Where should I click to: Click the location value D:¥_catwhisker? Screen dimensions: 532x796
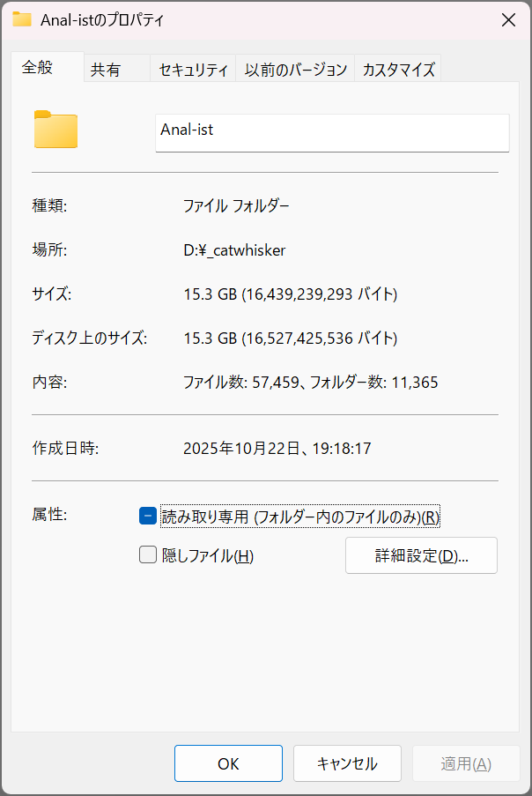tap(234, 250)
